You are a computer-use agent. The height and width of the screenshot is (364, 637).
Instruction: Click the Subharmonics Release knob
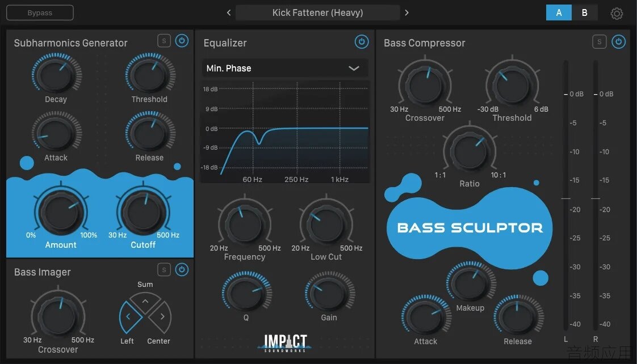coord(150,133)
